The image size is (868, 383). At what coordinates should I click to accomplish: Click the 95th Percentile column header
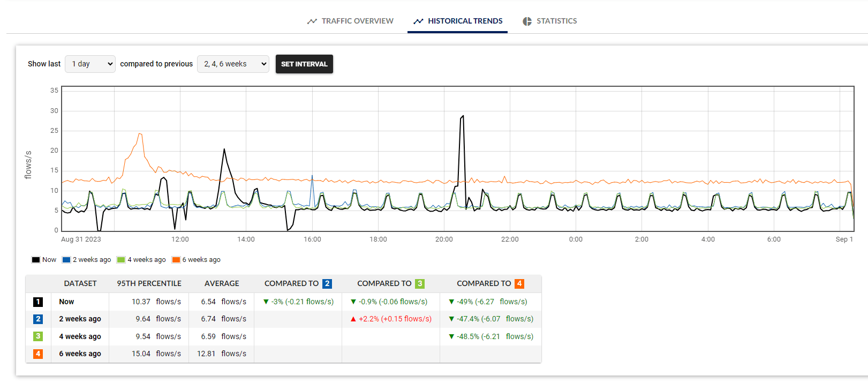click(x=149, y=284)
